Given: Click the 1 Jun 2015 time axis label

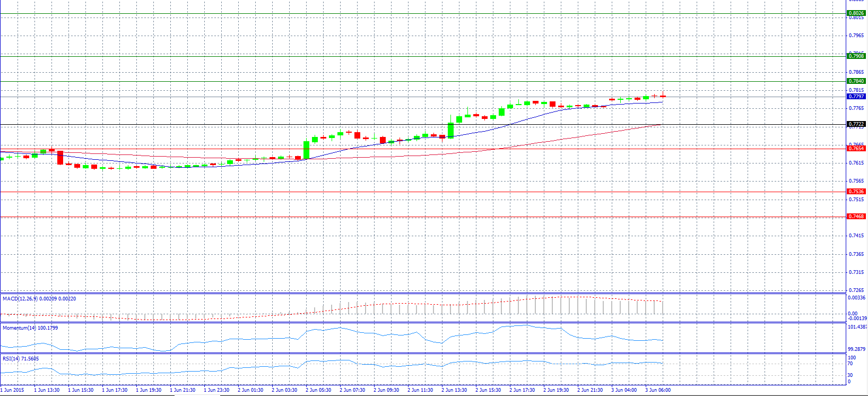Looking at the screenshot, I should (12, 390).
